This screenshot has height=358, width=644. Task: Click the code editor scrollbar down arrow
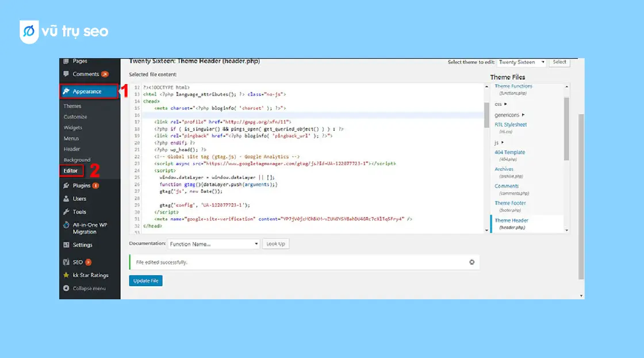pyautogui.click(x=486, y=230)
